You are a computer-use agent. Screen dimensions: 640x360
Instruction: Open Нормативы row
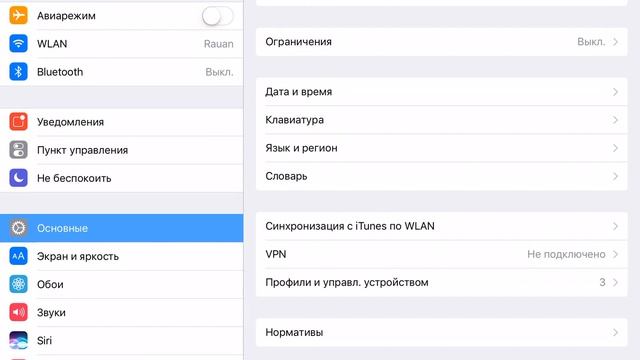442,333
